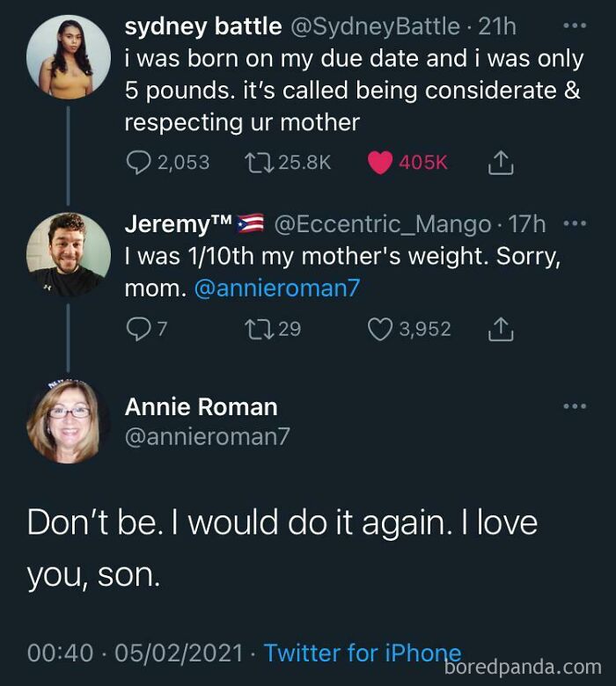The width and height of the screenshot is (616, 686).
Task: Share Jeremy's tweet
Action: tap(499, 329)
